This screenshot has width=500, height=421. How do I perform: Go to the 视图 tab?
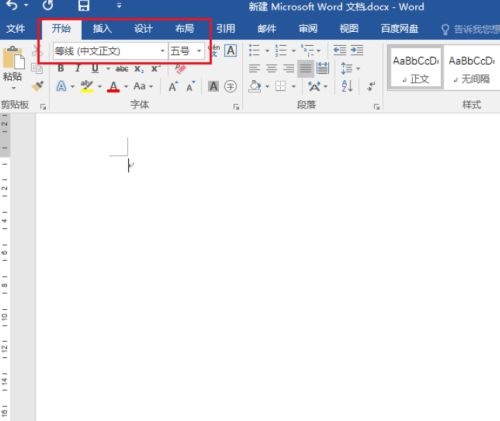click(349, 29)
